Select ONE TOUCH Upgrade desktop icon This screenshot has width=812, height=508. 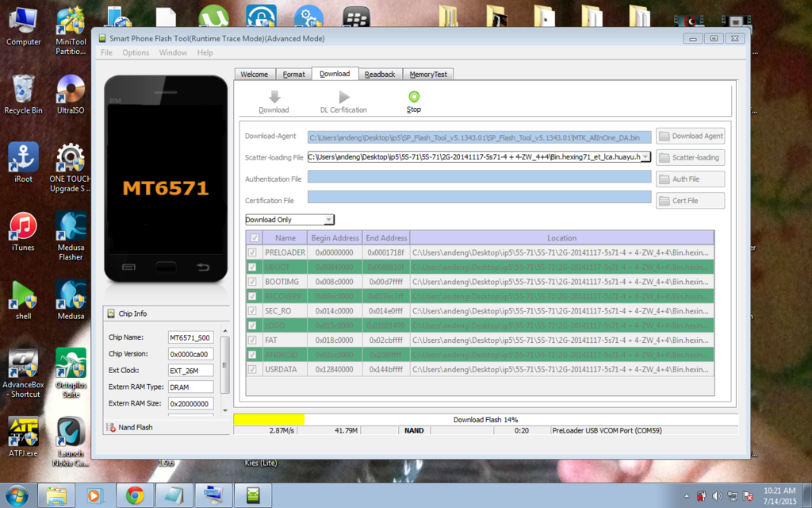[x=71, y=168]
